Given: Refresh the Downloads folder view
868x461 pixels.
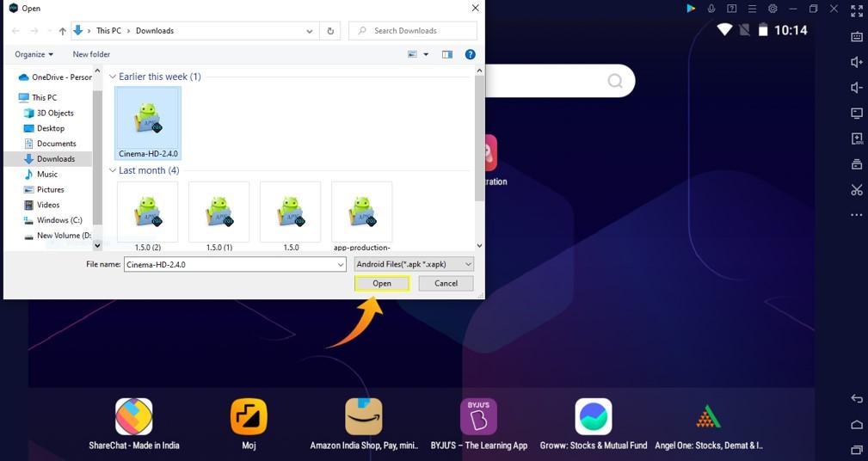Looking at the screenshot, I should tap(330, 31).
